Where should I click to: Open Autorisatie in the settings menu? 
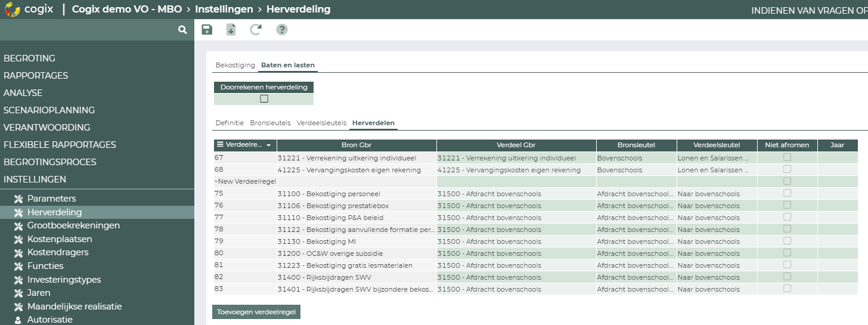click(50, 320)
